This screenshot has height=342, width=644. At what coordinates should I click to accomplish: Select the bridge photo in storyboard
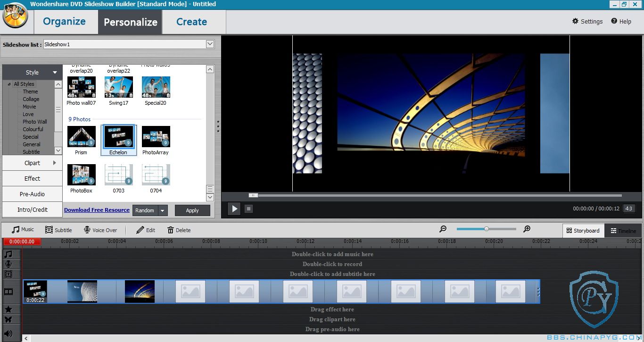140,292
